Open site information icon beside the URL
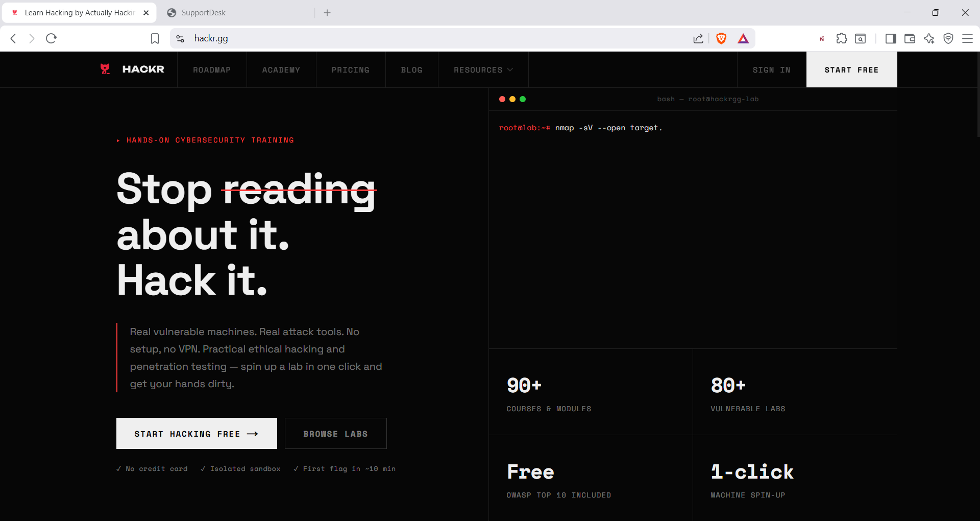 (180, 38)
